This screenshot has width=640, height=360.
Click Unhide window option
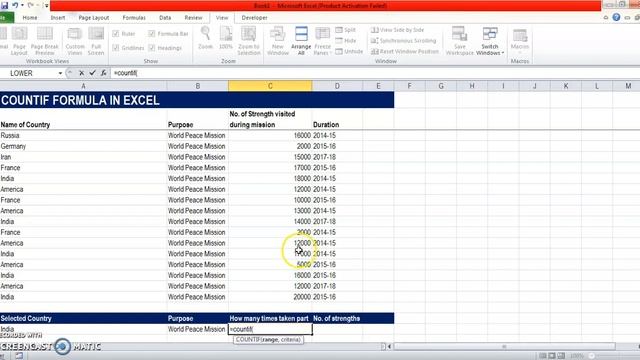349,51
